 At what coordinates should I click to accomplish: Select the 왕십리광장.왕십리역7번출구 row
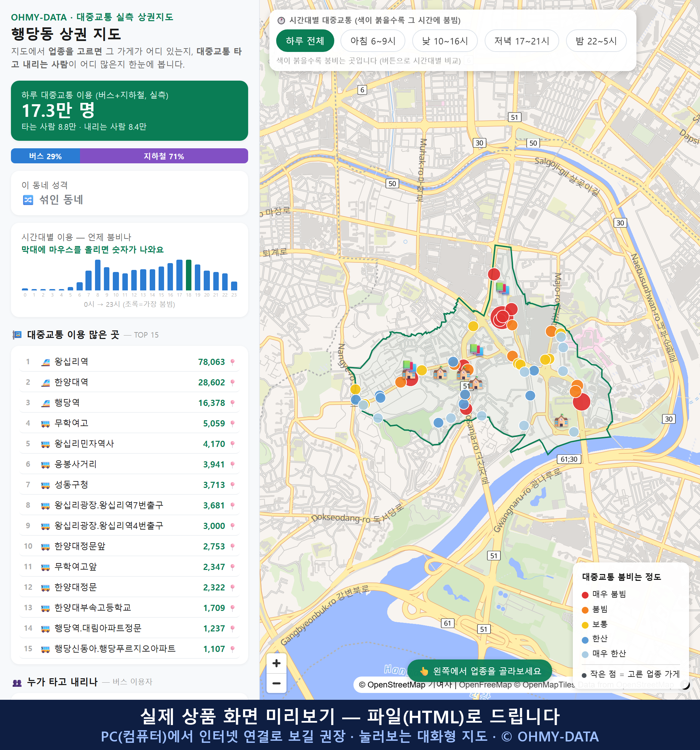130,506
